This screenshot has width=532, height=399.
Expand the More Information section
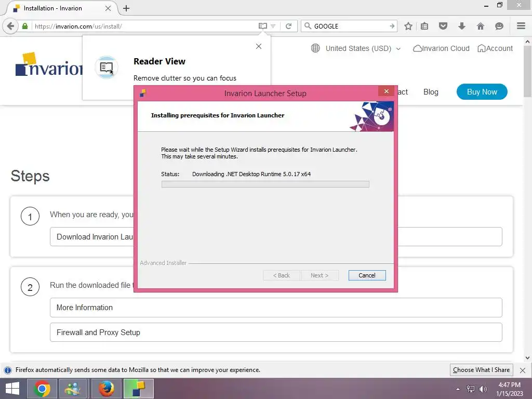(x=276, y=308)
